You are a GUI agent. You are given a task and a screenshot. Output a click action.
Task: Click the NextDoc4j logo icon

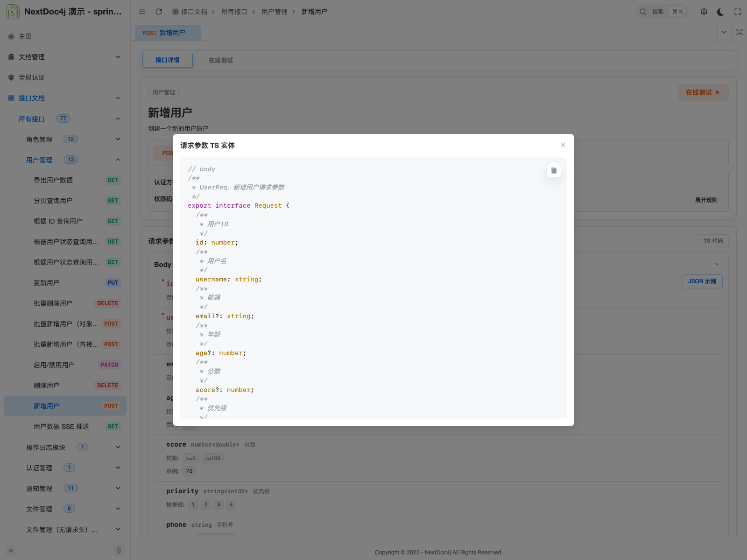click(13, 12)
